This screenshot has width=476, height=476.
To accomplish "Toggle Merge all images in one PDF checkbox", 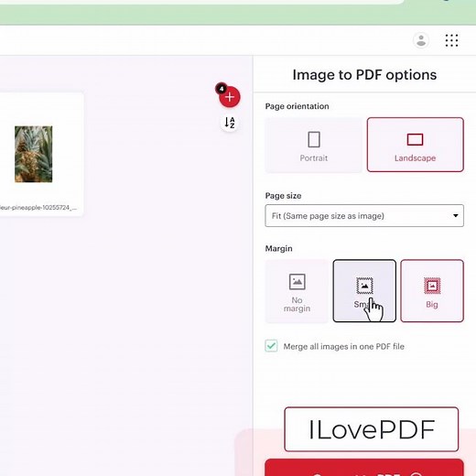I will click(271, 346).
